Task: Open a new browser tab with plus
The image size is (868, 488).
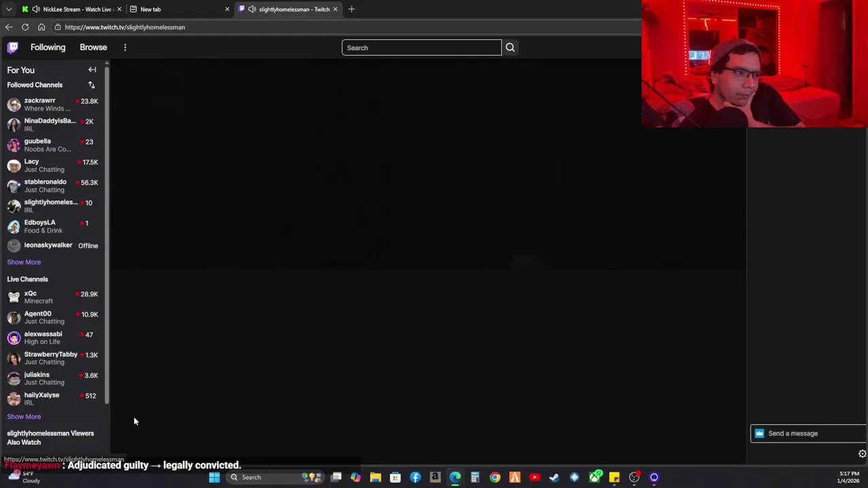Action: click(351, 9)
